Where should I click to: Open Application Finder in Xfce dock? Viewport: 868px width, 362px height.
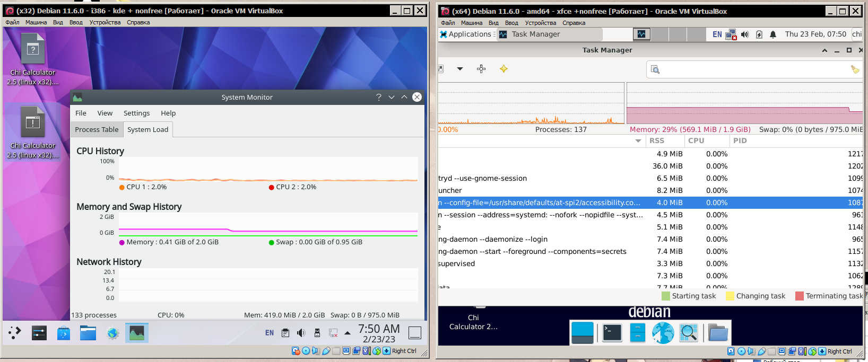tap(688, 333)
